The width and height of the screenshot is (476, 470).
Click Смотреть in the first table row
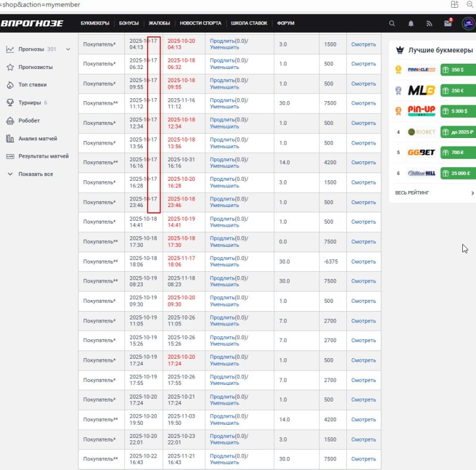(x=364, y=45)
